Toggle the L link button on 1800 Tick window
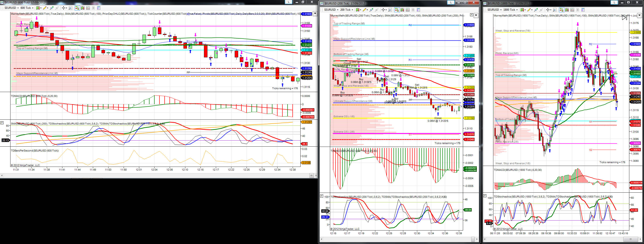 [x=614, y=2]
